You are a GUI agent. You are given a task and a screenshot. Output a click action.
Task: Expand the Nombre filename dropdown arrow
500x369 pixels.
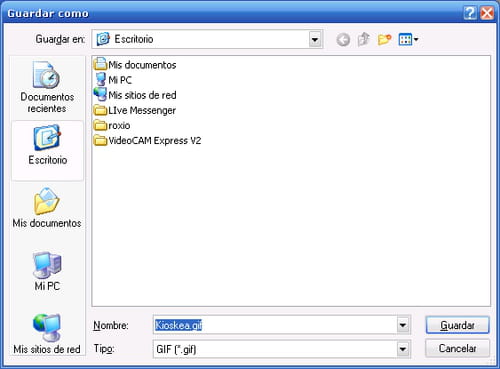403,325
